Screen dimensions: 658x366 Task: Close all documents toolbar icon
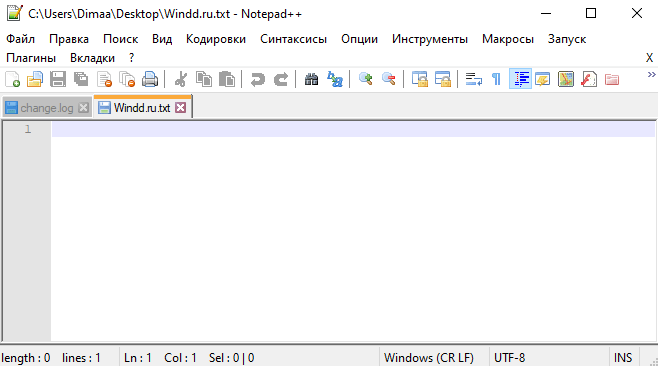(127, 79)
